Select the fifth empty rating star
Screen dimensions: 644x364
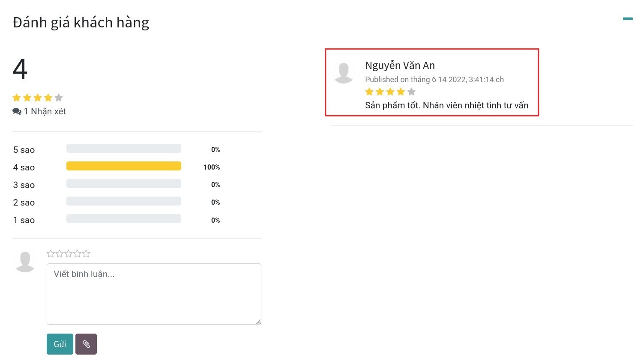tap(86, 254)
